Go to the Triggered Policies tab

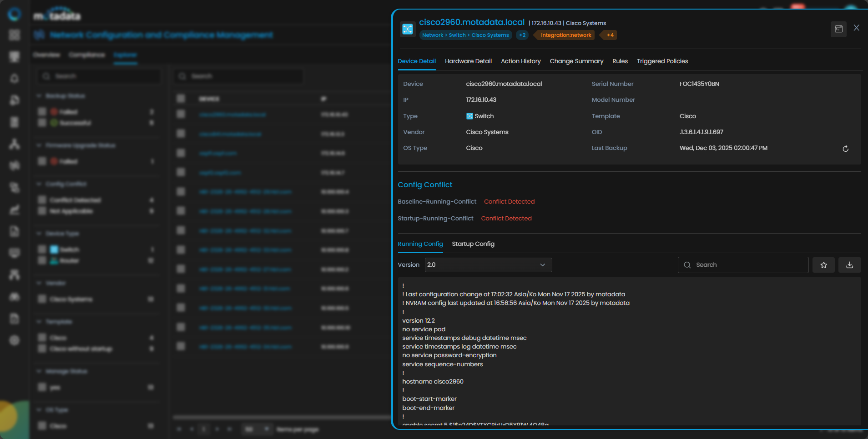662,61
